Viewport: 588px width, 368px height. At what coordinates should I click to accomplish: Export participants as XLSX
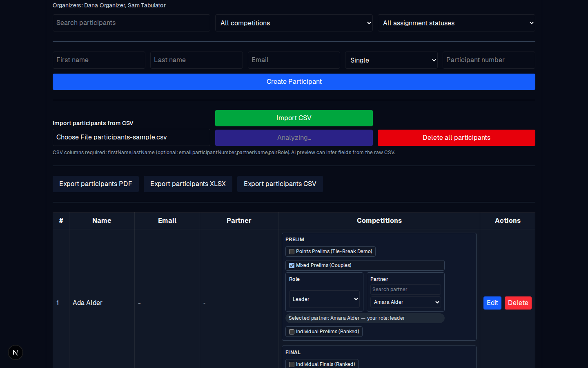188,184
